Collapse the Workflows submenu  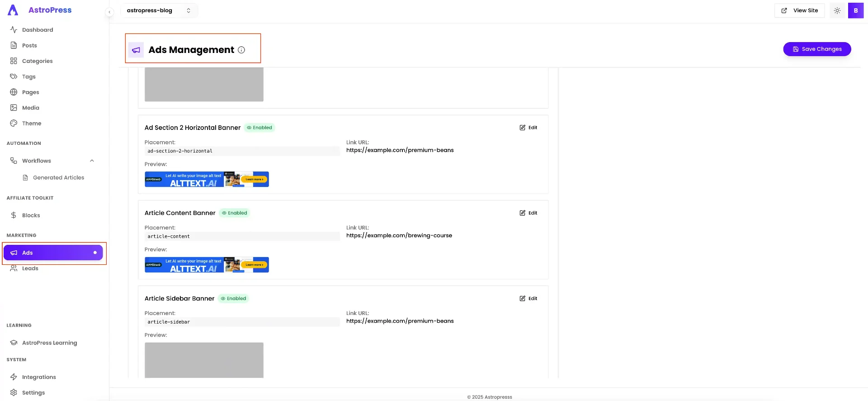tap(92, 161)
